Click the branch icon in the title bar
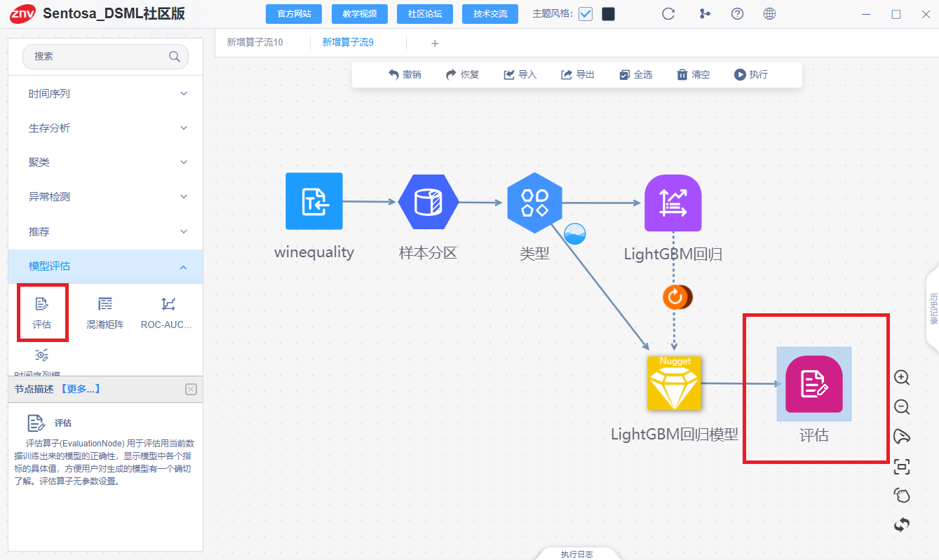 pyautogui.click(x=704, y=14)
